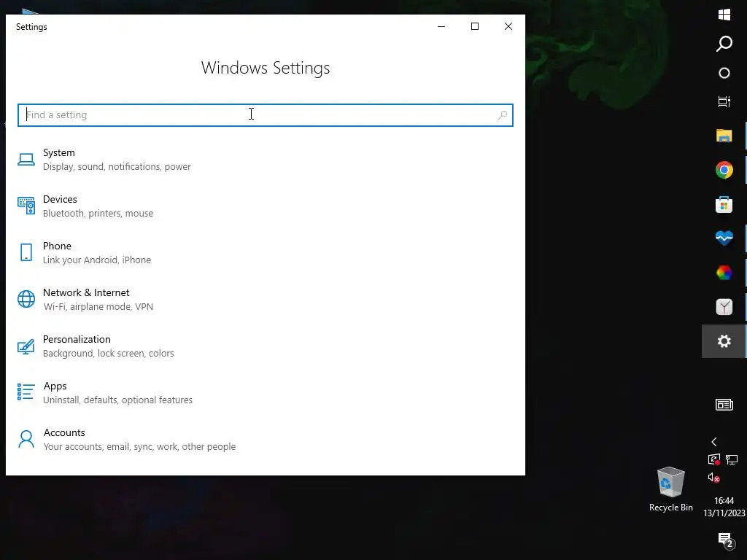
Task: Open the Windows Start button
Action: pos(724,15)
